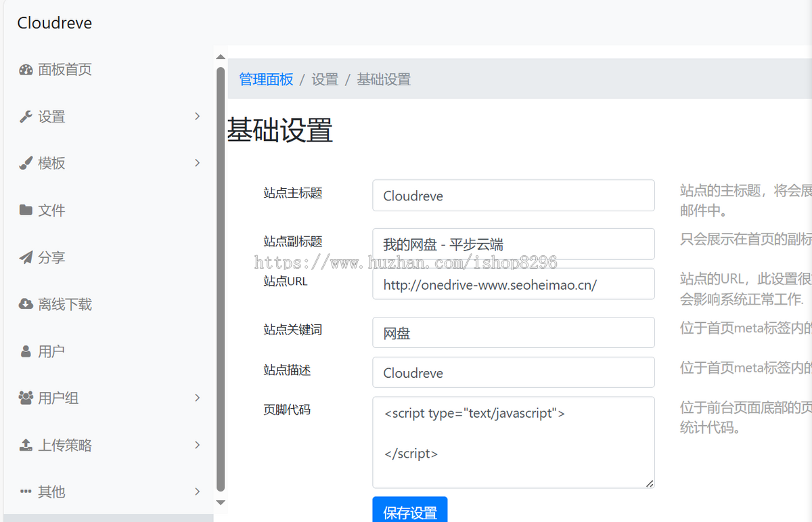Click the cloud download icon beside 离线下载

[x=26, y=304]
